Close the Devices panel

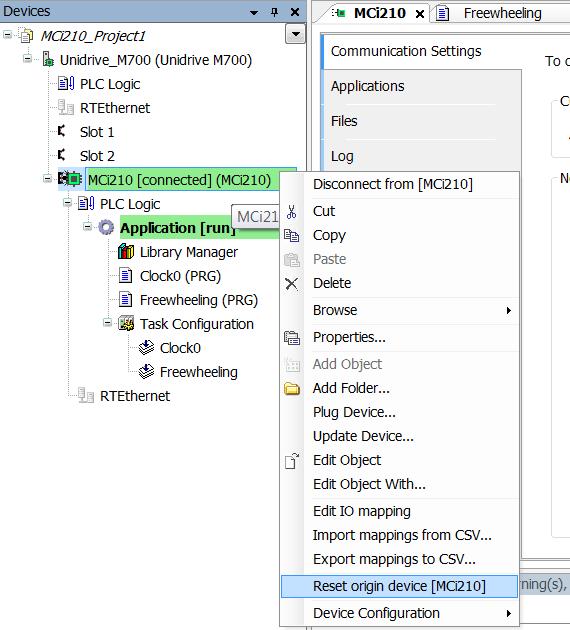tap(295, 12)
